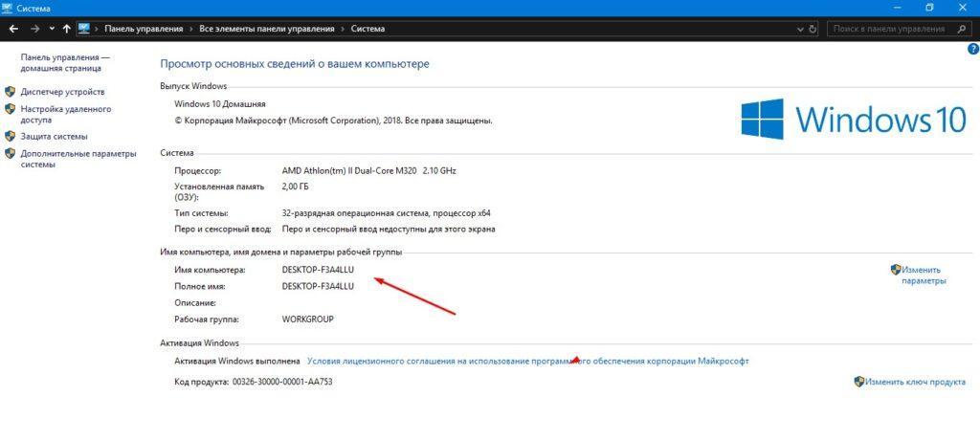This screenshot has width=980, height=440.
Task: Click shield icon beside 'Защита системы'
Action: click(x=10, y=136)
